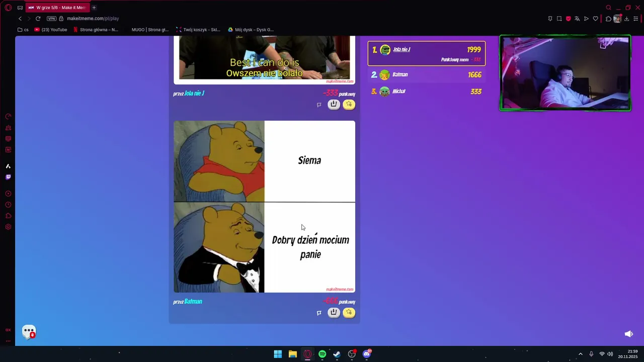Go back to the previous page
The height and width of the screenshot is (362, 644).
click(x=20, y=19)
